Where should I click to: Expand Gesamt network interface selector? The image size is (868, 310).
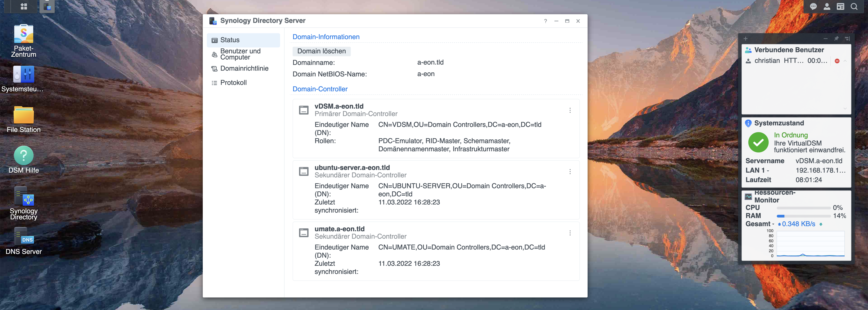pos(773,224)
